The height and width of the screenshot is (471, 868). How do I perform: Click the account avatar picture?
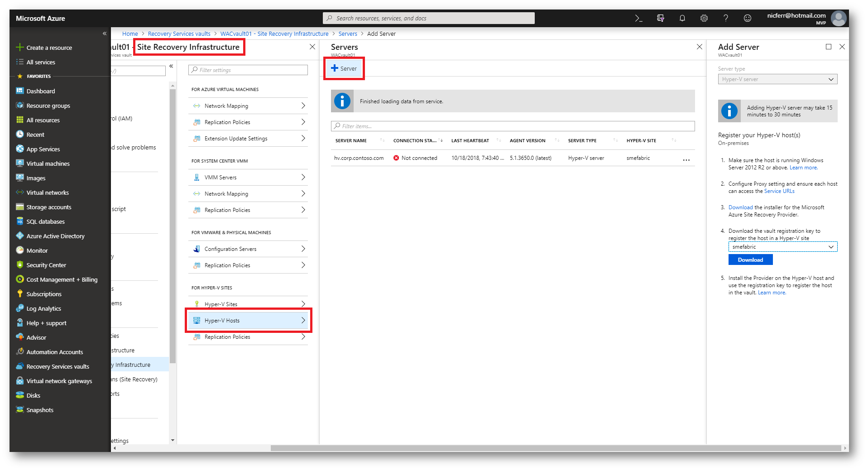(x=839, y=19)
